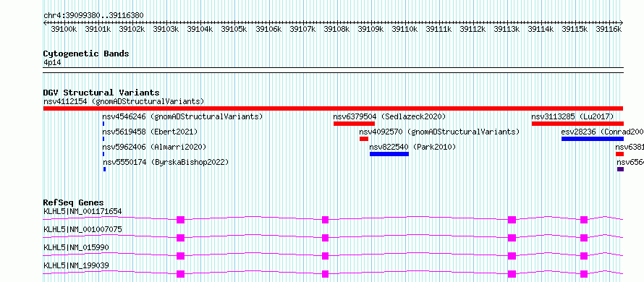Select the KLHL5|NM_015990 transcript label

coord(77,247)
